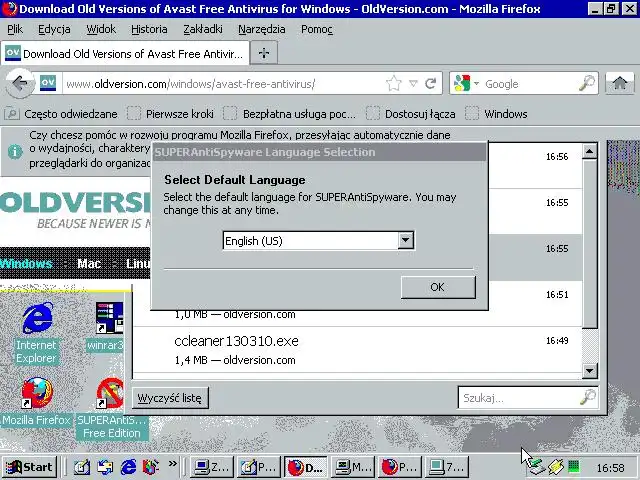Open the Pomoc menu
Viewport: 640px width, 480px height.
317,29
